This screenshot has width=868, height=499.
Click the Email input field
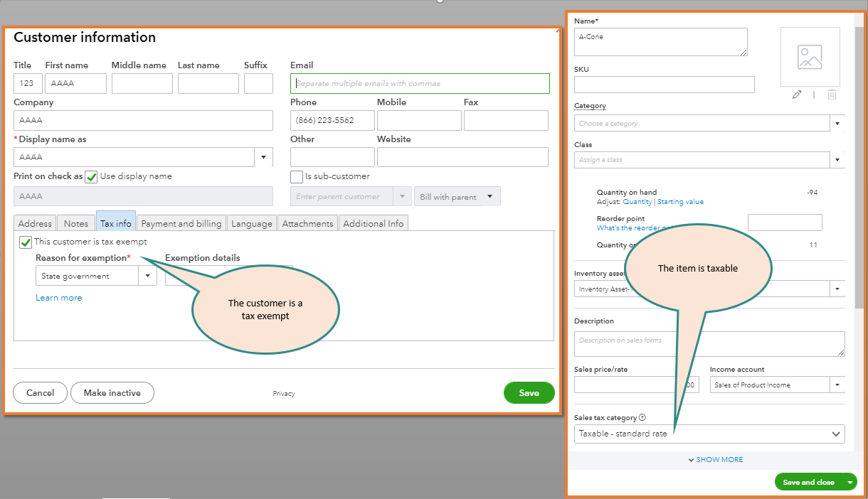420,83
